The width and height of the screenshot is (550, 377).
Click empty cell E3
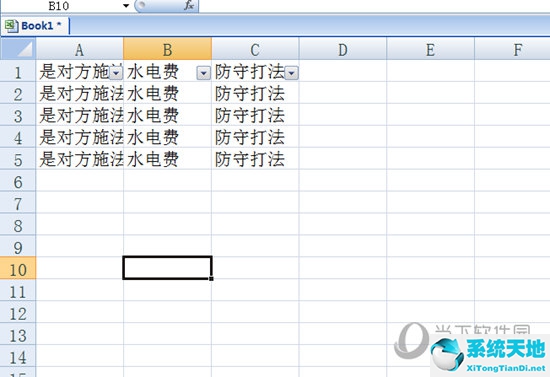click(x=430, y=115)
